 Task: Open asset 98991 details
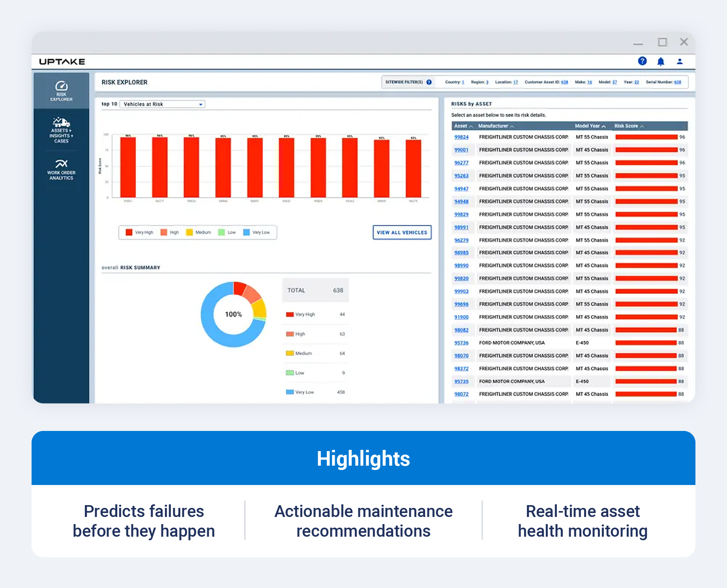[461, 227]
